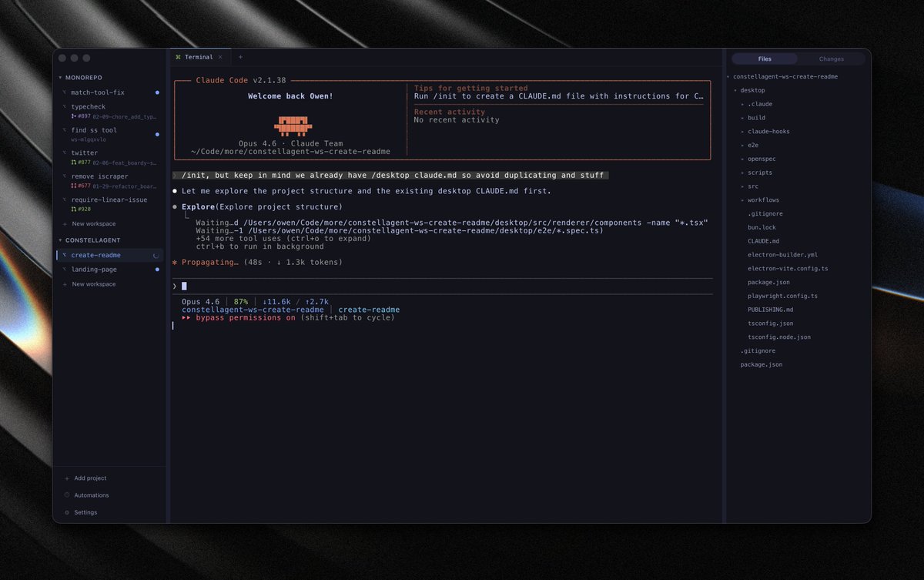Image resolution: width=924 pixels, height=580 pixels.
Task: Expand the build folder
Action: pos(743,118)
